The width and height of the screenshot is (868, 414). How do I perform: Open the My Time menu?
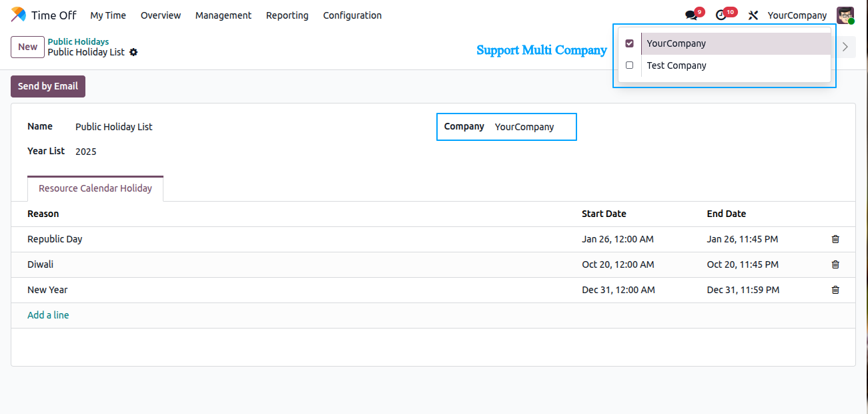108,15
